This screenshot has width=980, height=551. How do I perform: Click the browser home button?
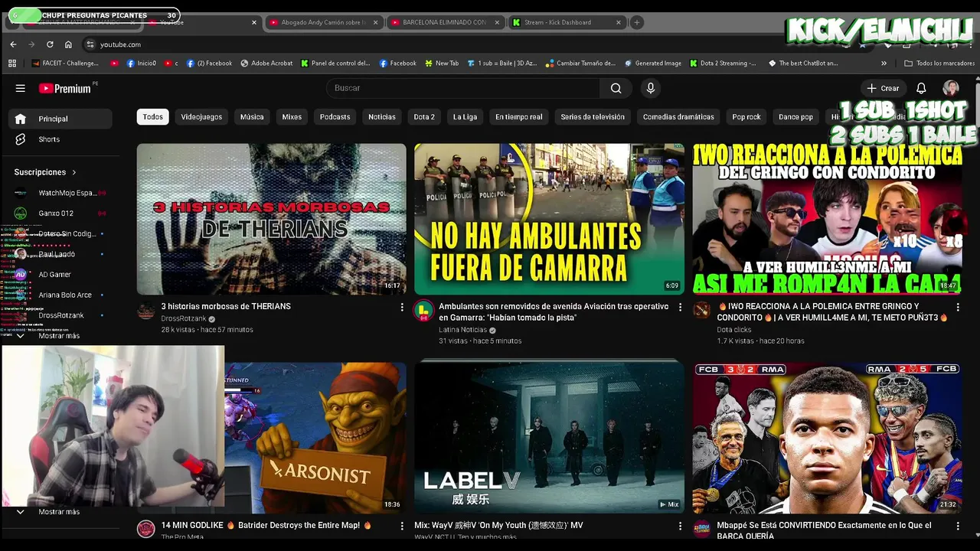click(68, 44)
